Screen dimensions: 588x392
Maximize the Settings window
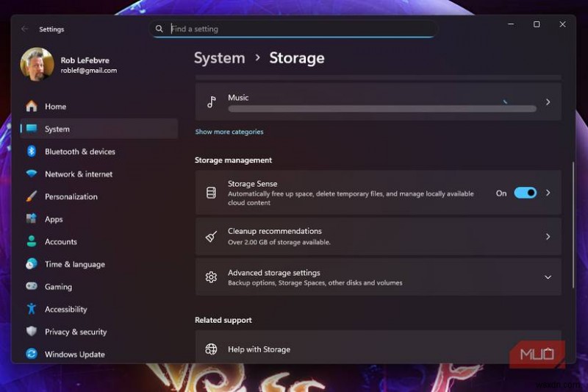tap(537, 24)
